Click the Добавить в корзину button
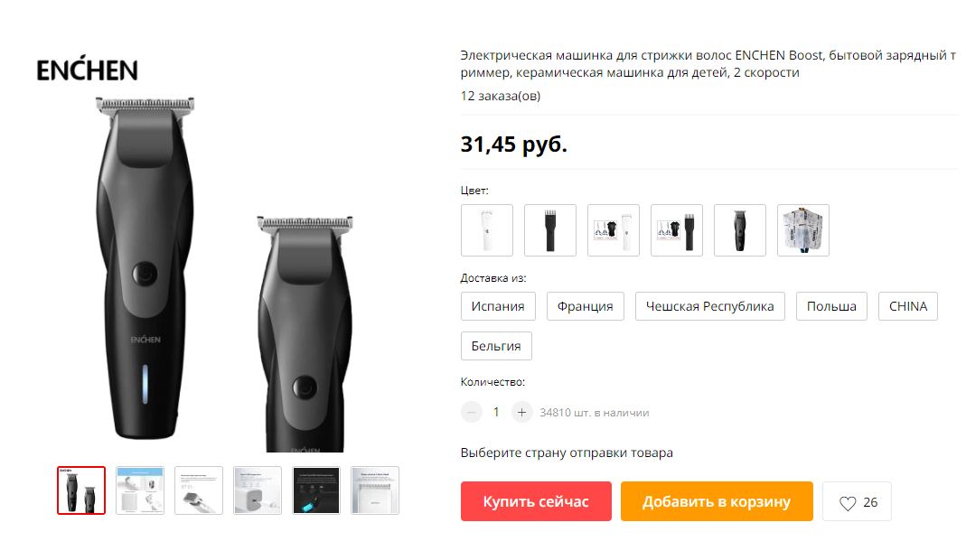 [717, 501]
